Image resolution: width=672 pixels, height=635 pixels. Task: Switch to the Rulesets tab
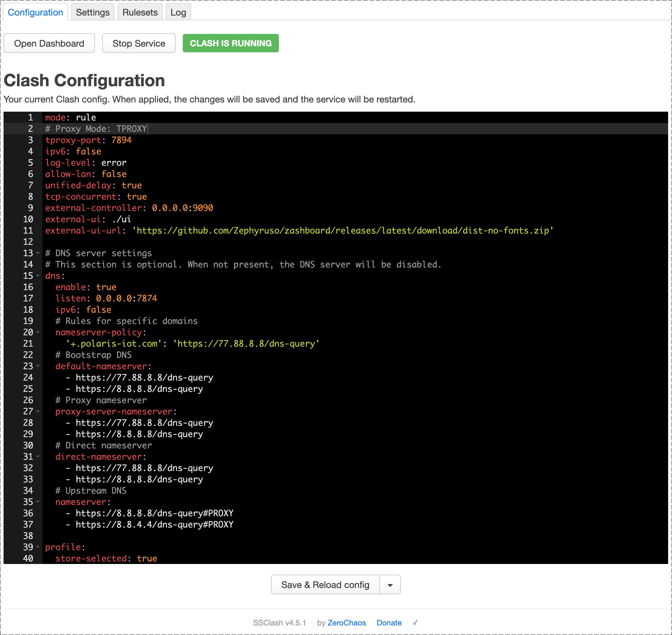click(140, 12)
